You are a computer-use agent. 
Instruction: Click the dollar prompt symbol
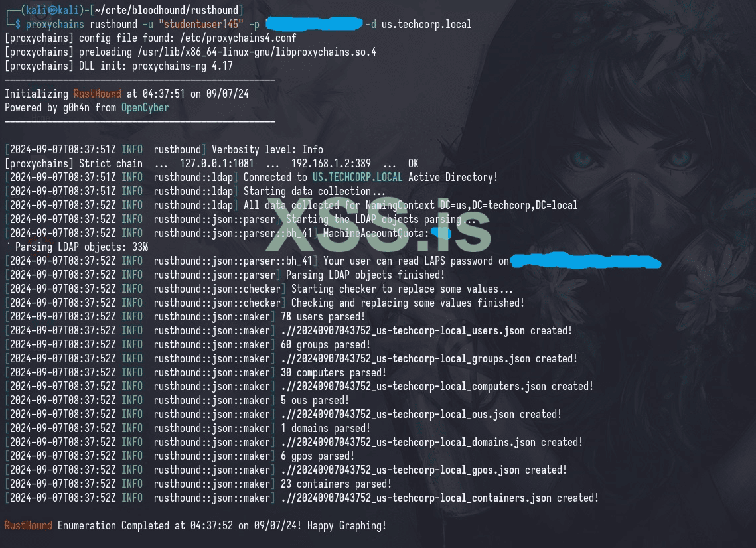18,24
